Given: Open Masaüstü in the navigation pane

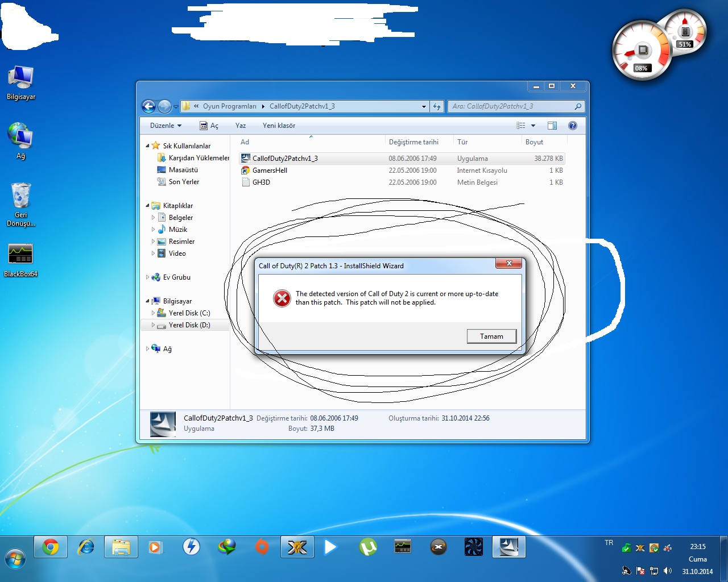Looking at the screenshot, I should (177, 170).
